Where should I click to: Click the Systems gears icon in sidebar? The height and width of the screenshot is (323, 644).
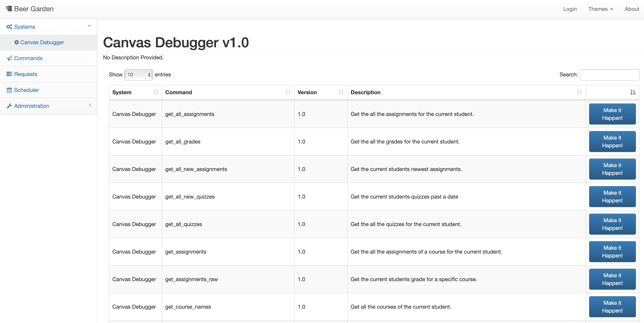(9, 27)
